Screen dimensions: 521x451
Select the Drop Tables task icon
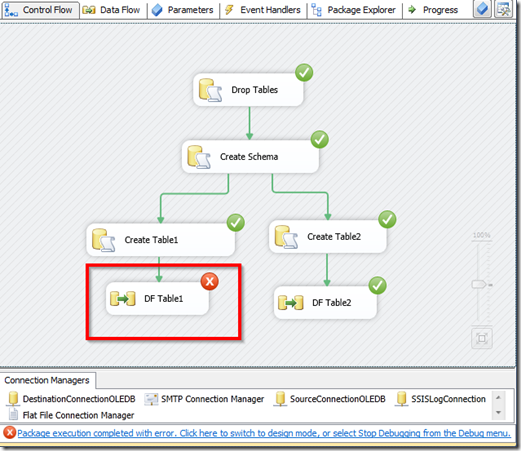[210, 90]
